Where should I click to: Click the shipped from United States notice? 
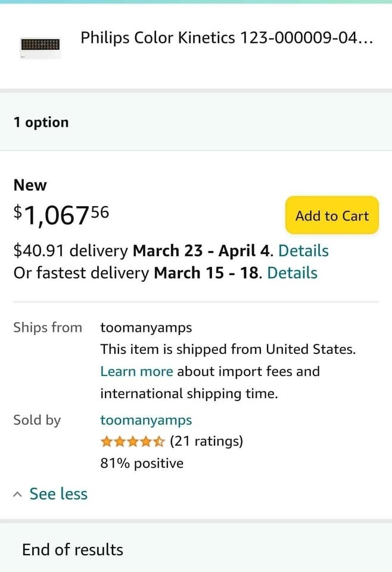[228, 349]
